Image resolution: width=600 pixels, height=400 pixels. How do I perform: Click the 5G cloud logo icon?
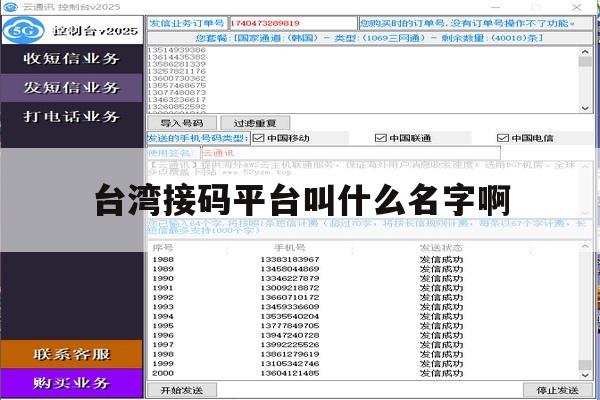23,30
